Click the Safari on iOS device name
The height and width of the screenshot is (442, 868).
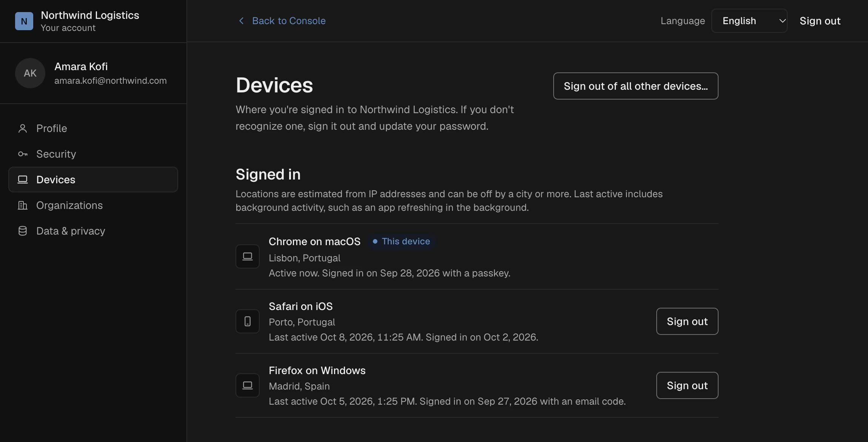[x=300, y=306]
